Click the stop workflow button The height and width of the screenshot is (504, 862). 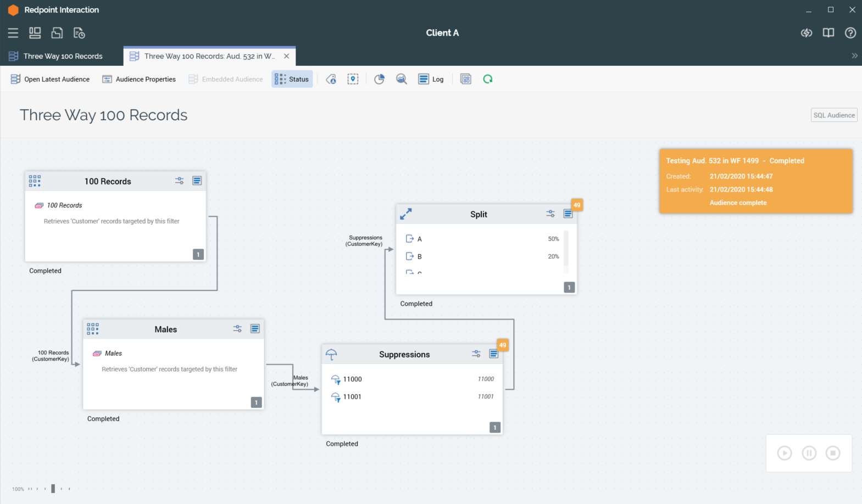[833, 453]
